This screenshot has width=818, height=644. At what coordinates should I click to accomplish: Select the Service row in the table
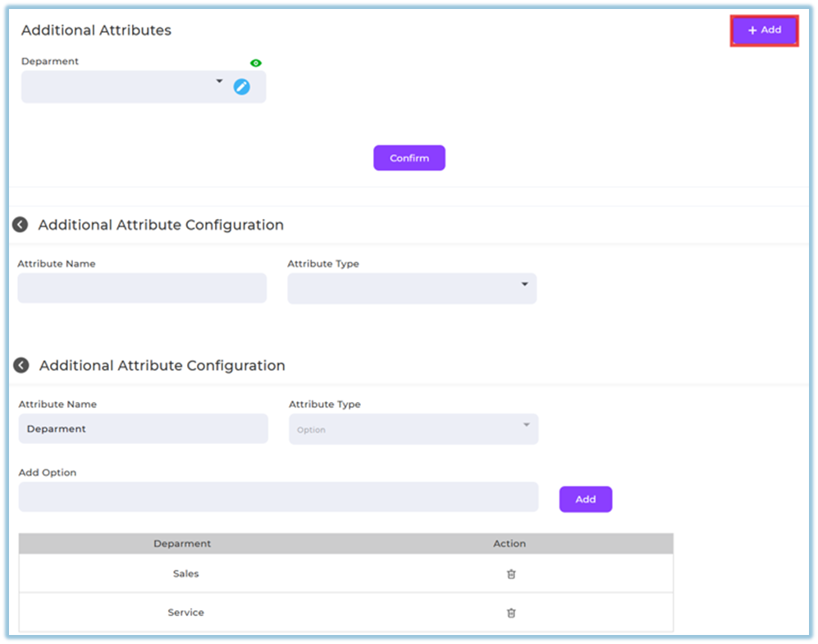pyautogui.click(x=185, y=613)
